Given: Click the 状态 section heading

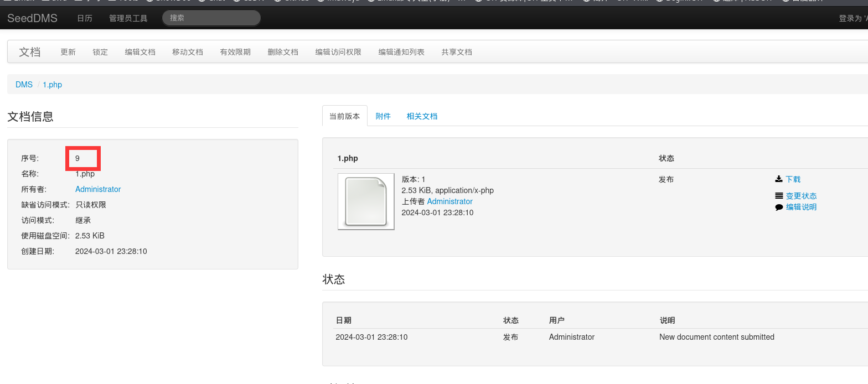Looking at the screenshot, I should point(334,279).
